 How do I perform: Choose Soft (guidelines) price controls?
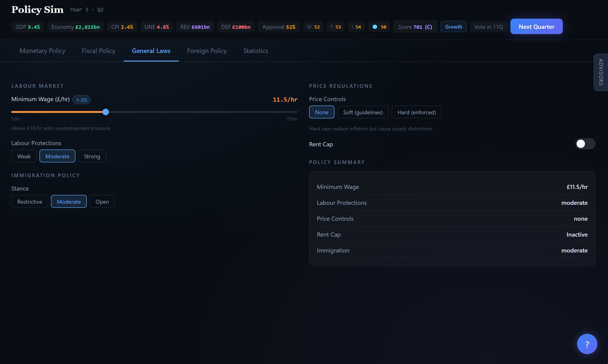pyautogui.click(x=363, y=112)
